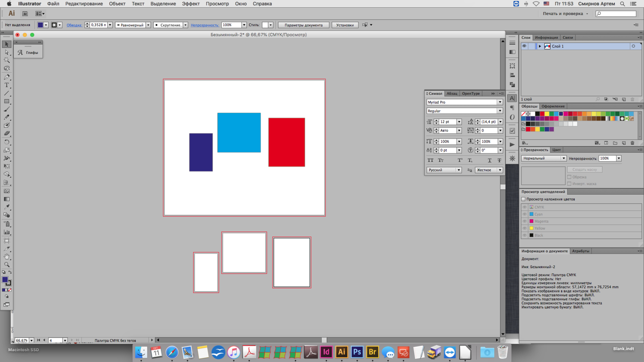Click the fill color swatch in the toolbar
This screenshot has width=644, height=362.
pos(5,280)
